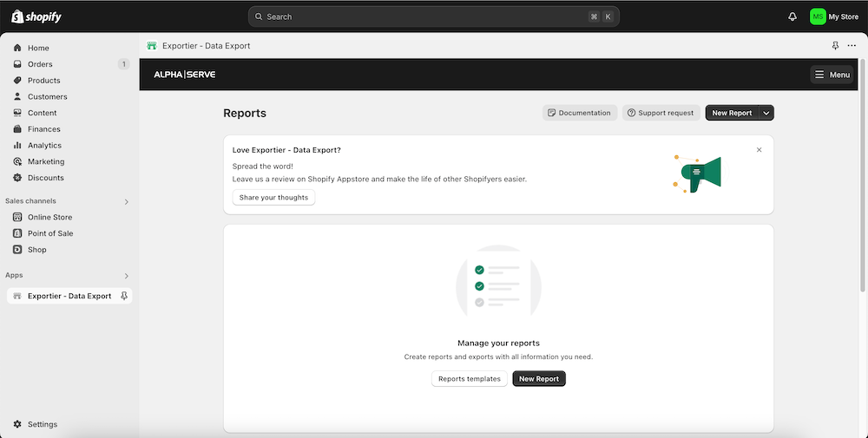
Task: Click the Search input field
Action: [x=433, y=16]
